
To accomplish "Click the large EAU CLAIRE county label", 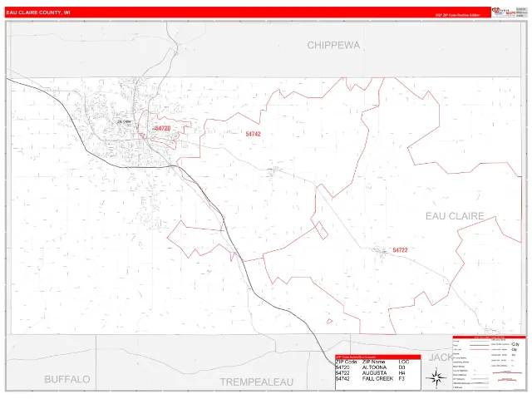I will pos(455,216).
